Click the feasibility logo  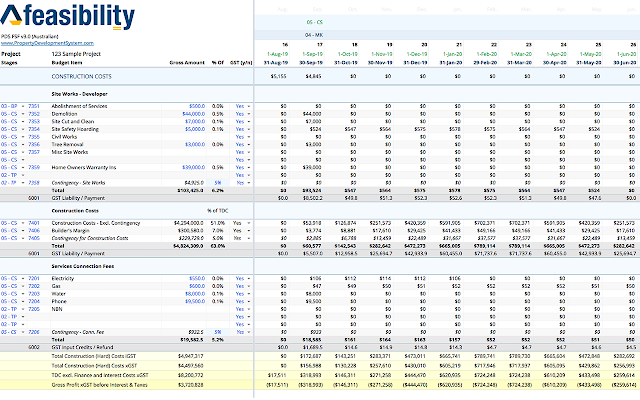(x=67, y=18)
